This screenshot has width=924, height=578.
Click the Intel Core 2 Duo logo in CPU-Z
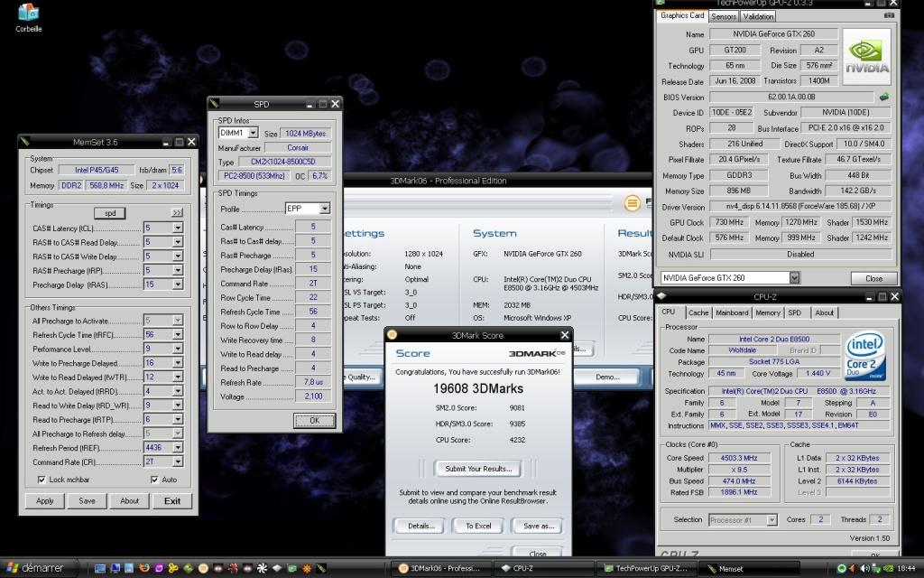(865, 356)
